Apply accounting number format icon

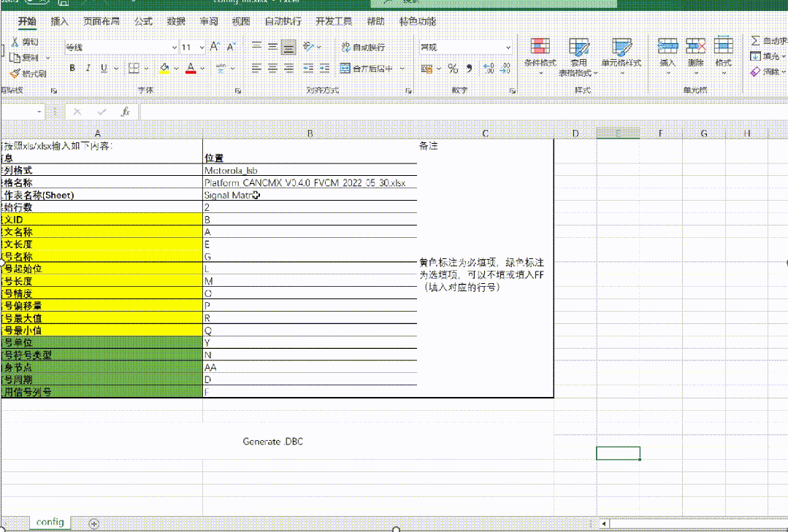click(426, 69)
